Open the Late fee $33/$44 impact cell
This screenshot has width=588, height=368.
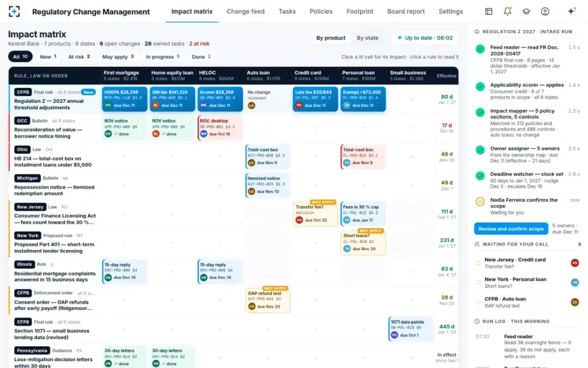[315, 99]
